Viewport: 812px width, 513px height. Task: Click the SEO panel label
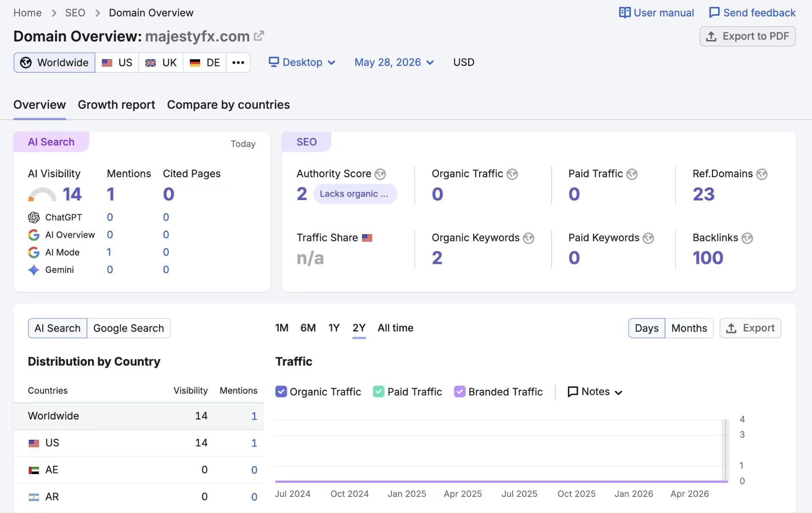pyautogui.click(x=307, y=142)
